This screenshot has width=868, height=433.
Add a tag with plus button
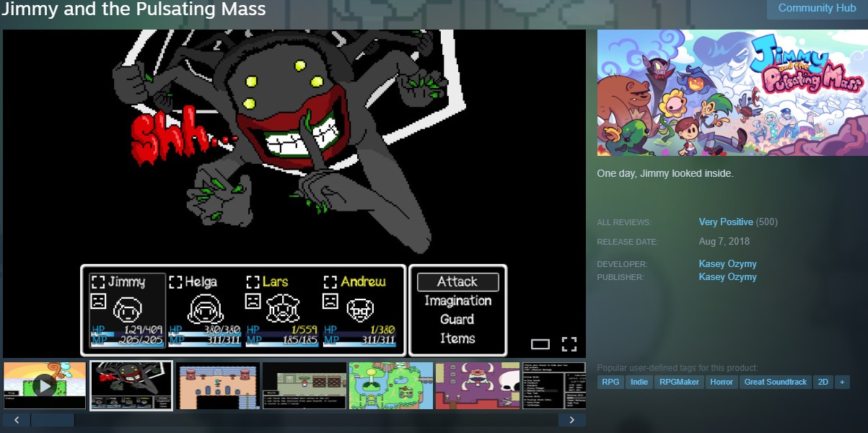[x=842, y=382]
